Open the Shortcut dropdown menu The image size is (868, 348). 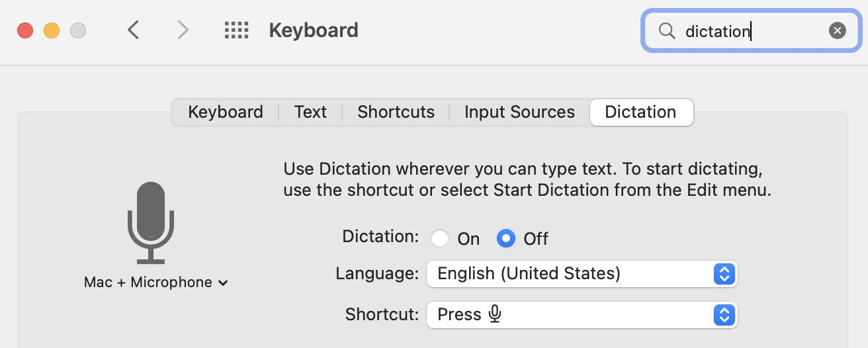582,314
